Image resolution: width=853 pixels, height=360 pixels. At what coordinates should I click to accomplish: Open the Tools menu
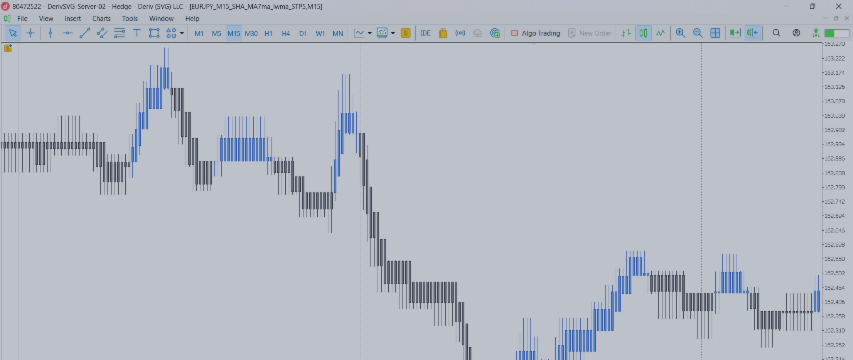130,18
